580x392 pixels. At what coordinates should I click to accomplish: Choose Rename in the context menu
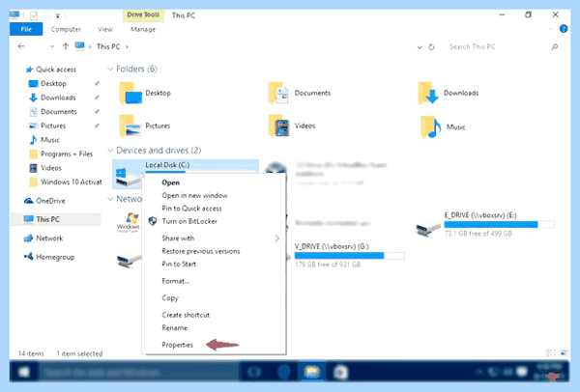coord(174,328)
